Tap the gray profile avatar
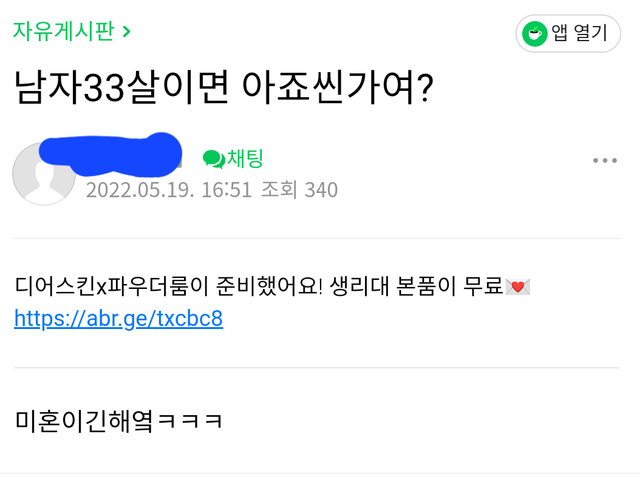 (x=42, y=174)
